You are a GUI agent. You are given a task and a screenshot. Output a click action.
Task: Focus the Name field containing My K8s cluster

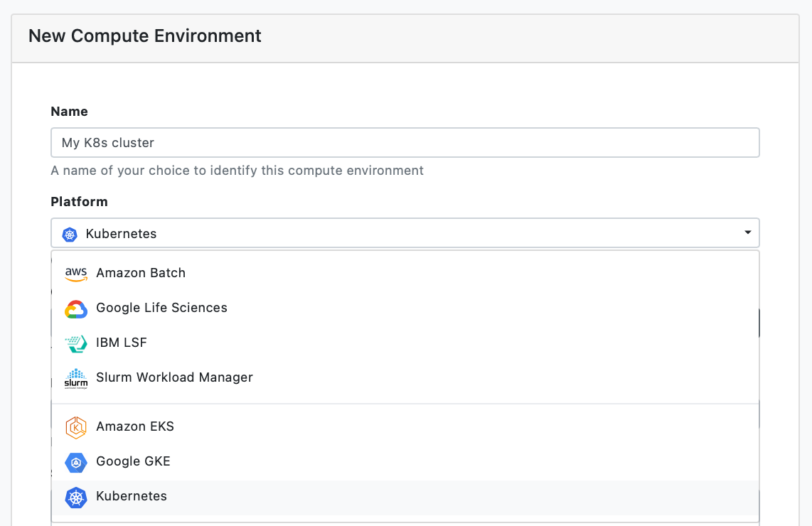(x=405, y=143)
